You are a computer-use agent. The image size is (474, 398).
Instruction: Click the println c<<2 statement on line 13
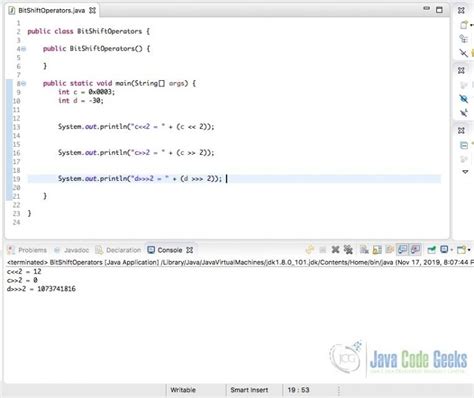point(136,127)
